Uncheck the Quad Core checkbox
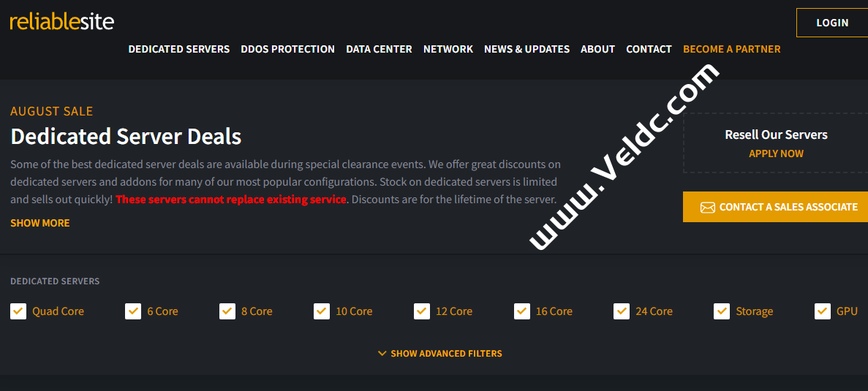868x391 pixels. point(18,311)
